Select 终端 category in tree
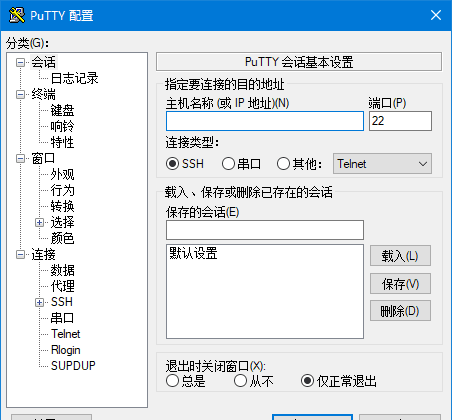The image size is (452, 420). tap(44, 94)
